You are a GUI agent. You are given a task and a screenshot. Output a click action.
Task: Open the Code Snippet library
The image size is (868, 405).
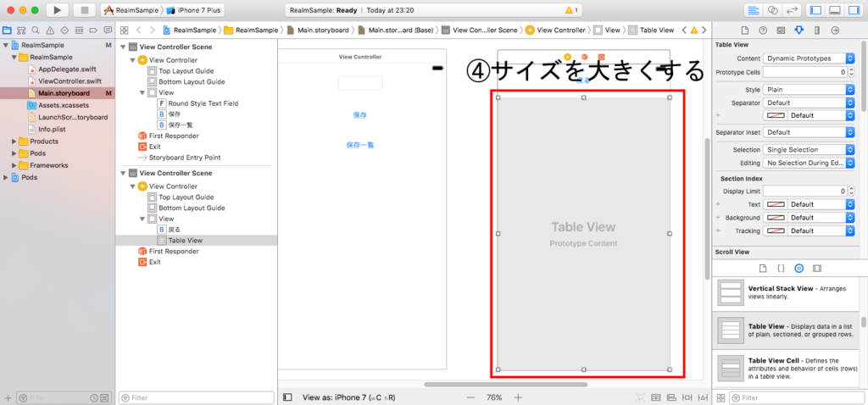point(781,269)
